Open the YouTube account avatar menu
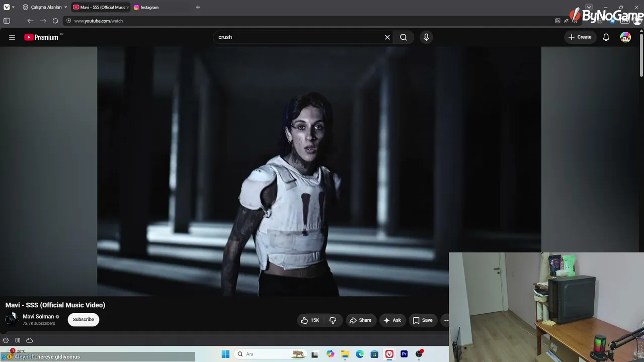 tap(625, 37)
